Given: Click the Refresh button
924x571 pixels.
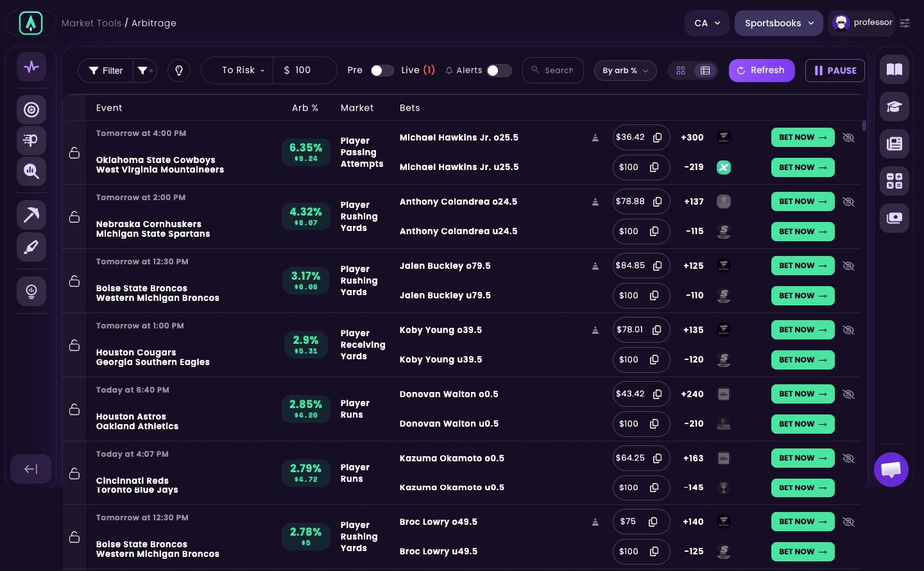Looking at the screenshot, I should (762, 71).
